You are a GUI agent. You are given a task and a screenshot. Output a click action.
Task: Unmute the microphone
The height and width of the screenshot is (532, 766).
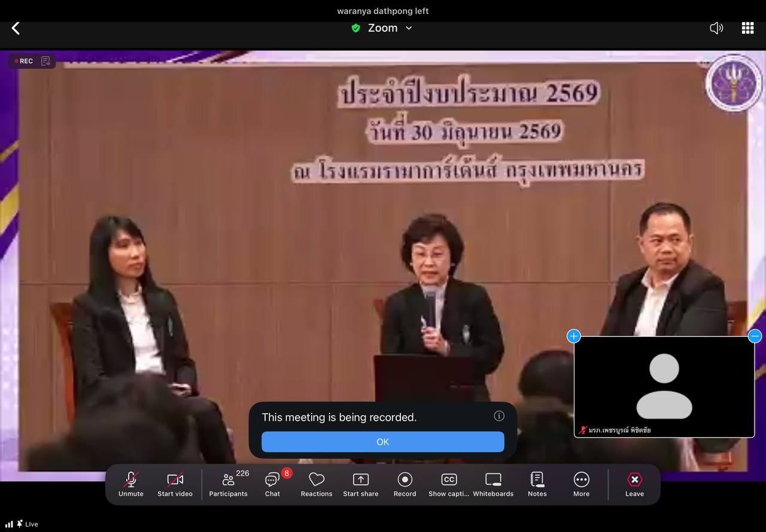pos(131,485)
